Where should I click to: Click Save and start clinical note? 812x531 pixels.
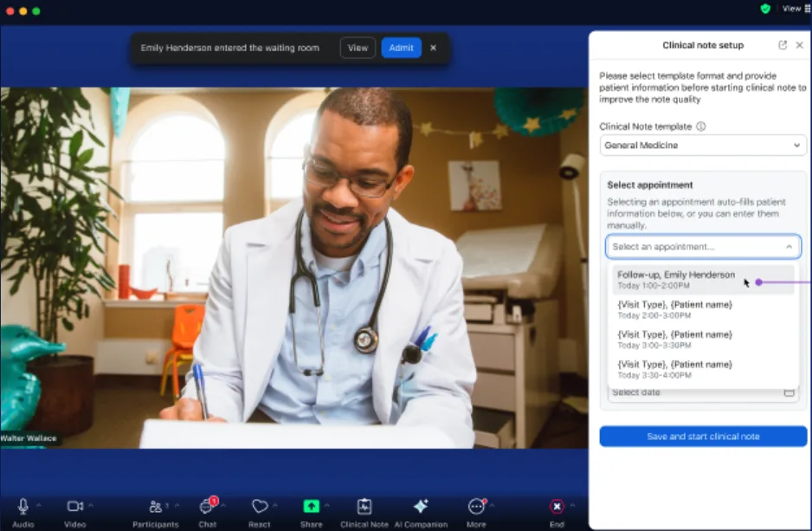tap(702, 436)
